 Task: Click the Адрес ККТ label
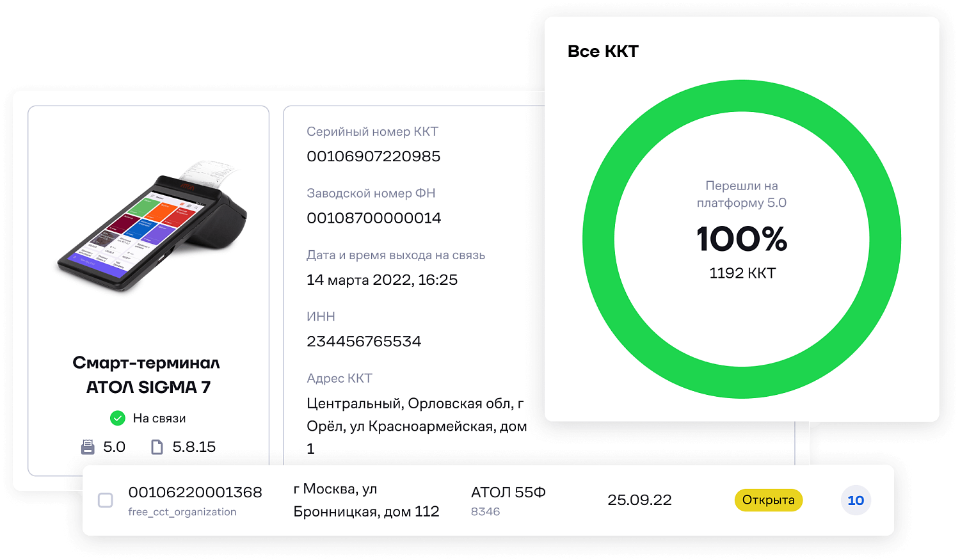(339, 379)
